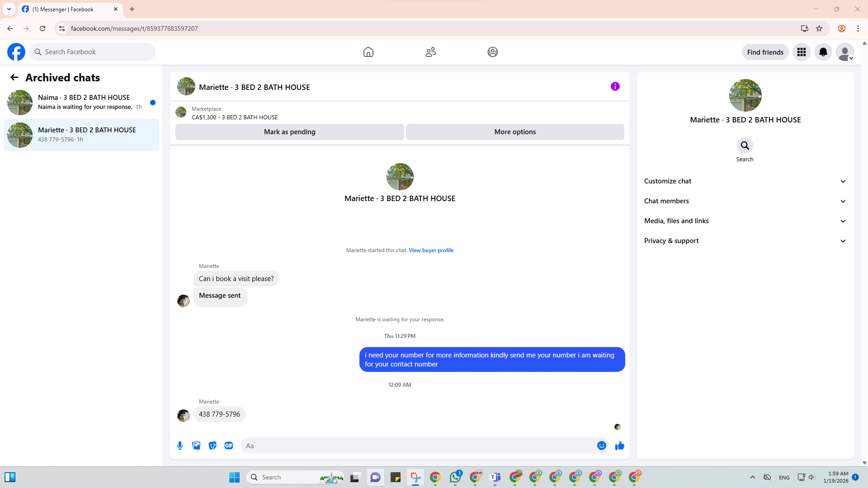Open Microsoft Teams from the taskbar
Image resolution: width=868 pixels, height=488 pixels.
click(495, 477)
